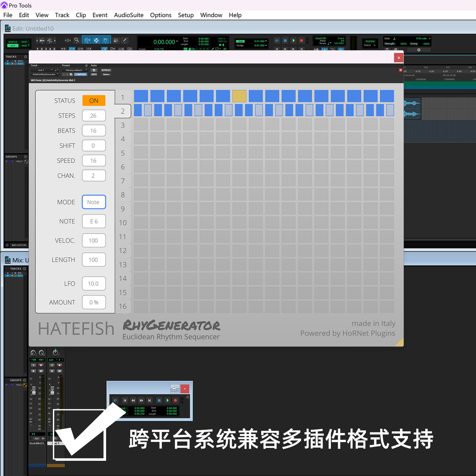Adjust the Inst 1 volume fader
The height and width of the screenshot is (476, 476).
pos(52,391)
